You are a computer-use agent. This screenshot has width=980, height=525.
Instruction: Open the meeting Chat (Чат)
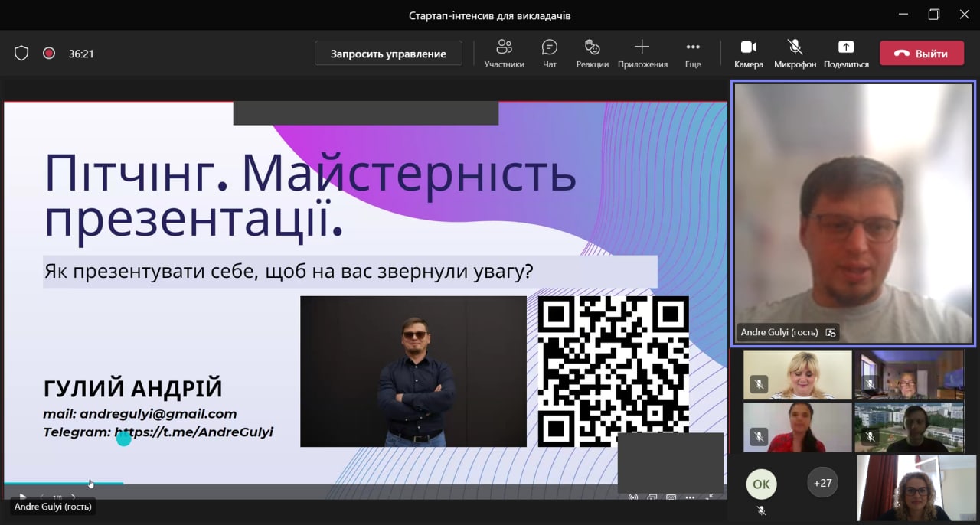(550, 54)
